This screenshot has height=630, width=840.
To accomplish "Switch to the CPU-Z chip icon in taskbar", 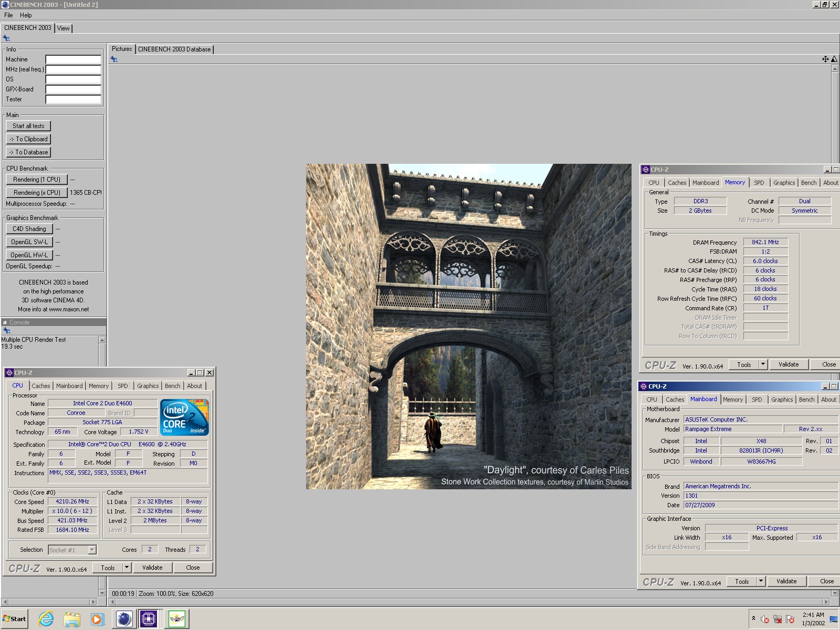I will coord(149,619).
